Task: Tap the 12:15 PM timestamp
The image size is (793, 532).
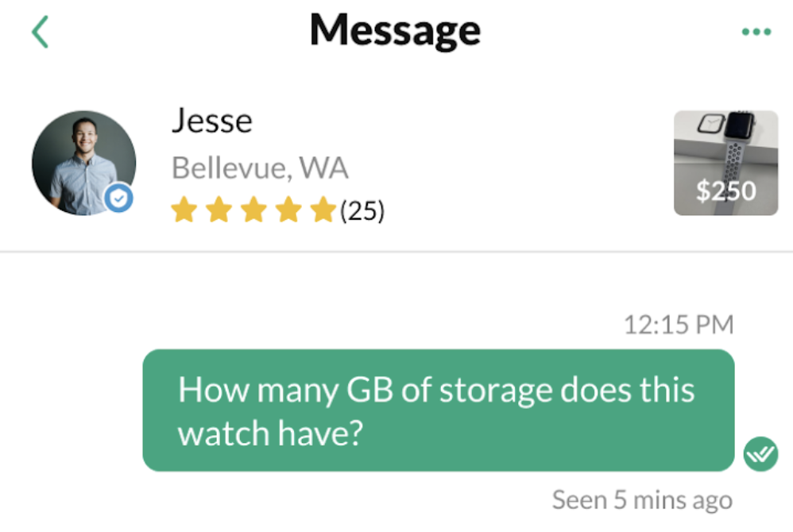Action: 679,324
